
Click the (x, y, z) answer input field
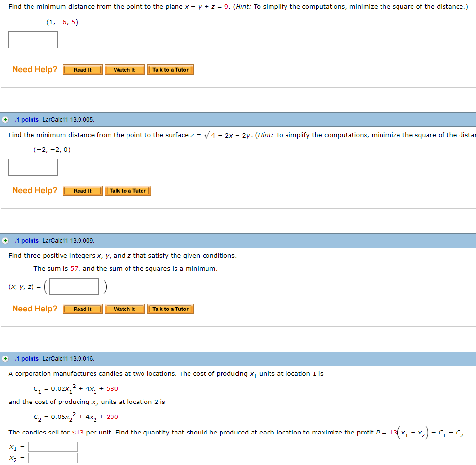pos(74,286)
